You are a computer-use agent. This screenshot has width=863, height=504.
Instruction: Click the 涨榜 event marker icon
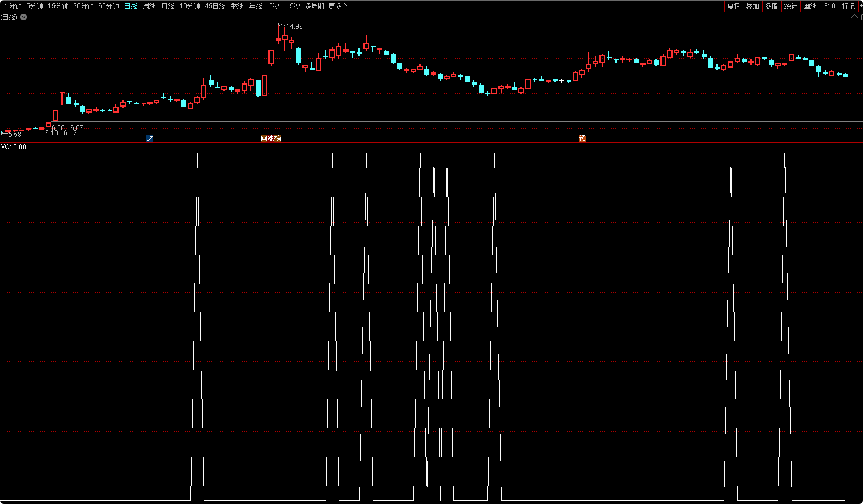[x=271, y=138]
